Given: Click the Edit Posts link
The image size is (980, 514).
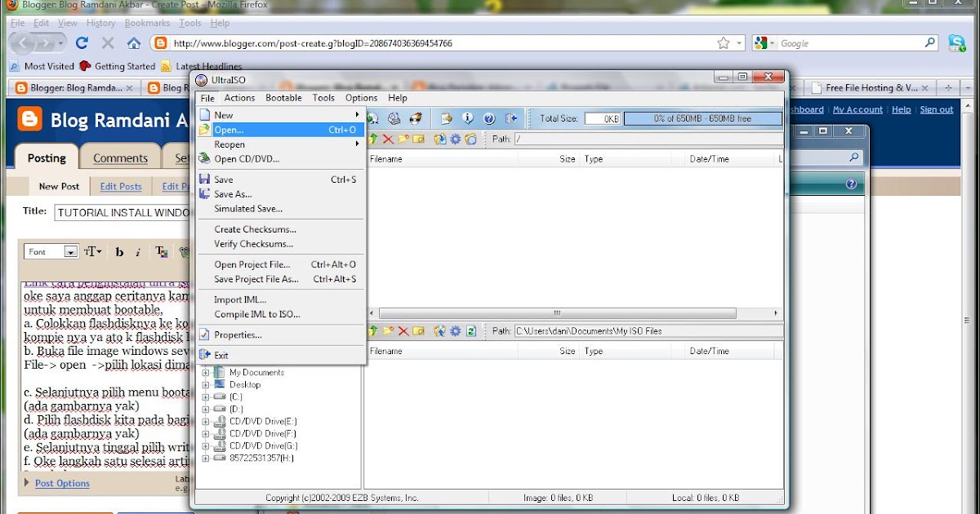Looking at the screenshot, I should [x=121, y=186].
